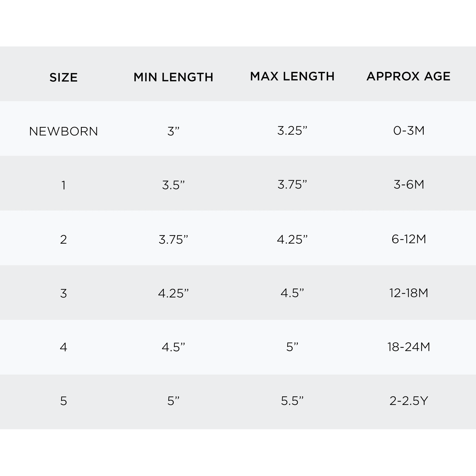Image resolution: width=476 pixels, height=476 pixels.
Task: Click the APPROX AGE column header
Action: click(408, 76)
